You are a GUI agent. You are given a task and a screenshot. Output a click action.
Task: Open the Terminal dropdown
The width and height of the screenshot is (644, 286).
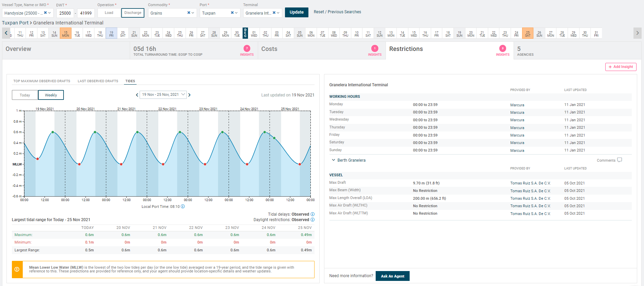pyautogui.click(x=263, y=13)
